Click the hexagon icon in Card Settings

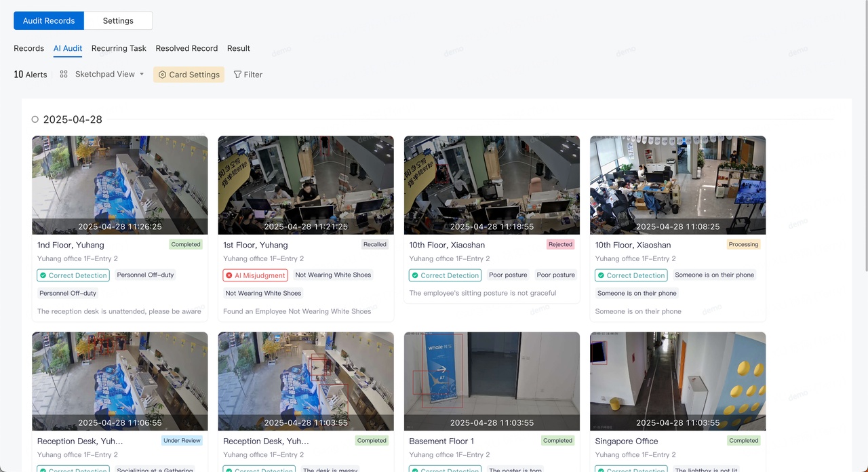(x=162, y=75)
